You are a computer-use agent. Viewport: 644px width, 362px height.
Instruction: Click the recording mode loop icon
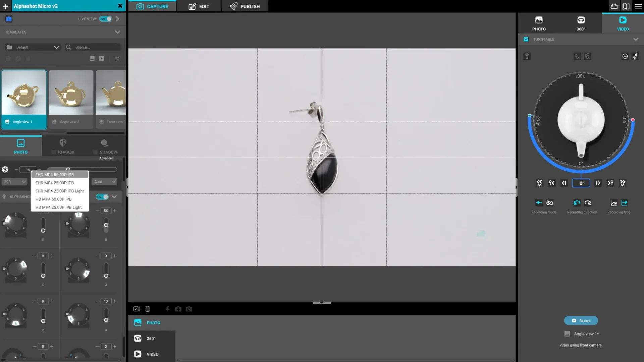coord(550,203)
